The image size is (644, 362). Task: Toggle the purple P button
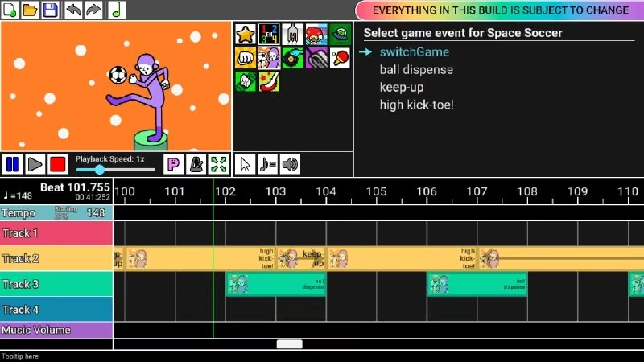pos(173,164)
